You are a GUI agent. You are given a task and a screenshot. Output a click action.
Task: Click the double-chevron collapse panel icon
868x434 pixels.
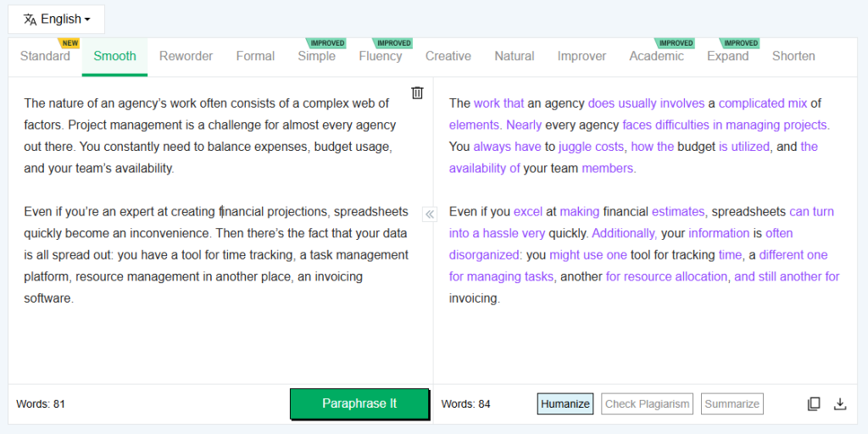(430, 214)
